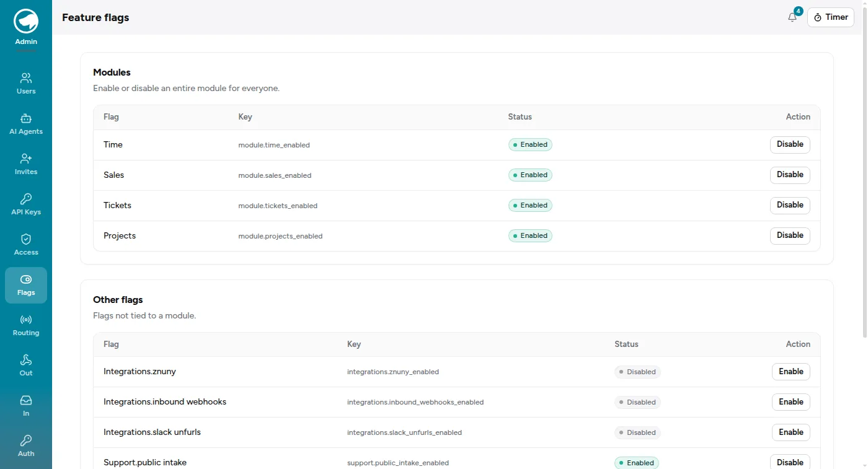
Task: Disable the Support.public intake flag
Action: (x=790, y=462)
